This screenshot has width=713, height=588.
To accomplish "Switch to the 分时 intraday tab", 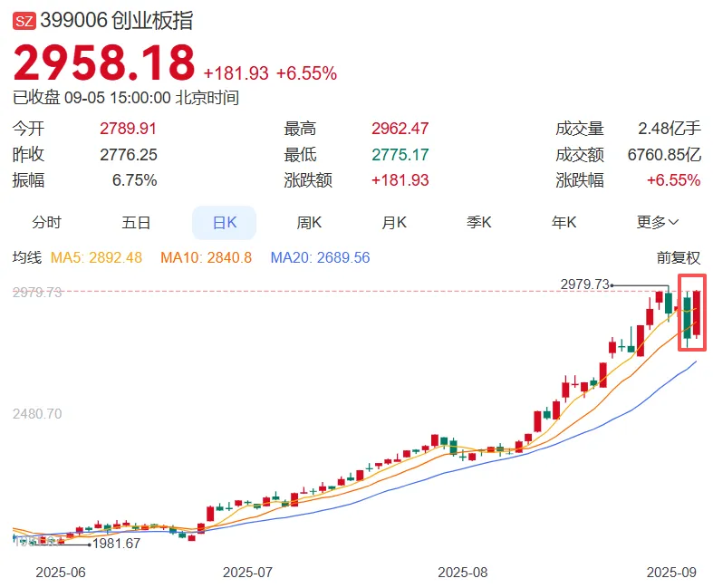I will [x=46, y=222].
